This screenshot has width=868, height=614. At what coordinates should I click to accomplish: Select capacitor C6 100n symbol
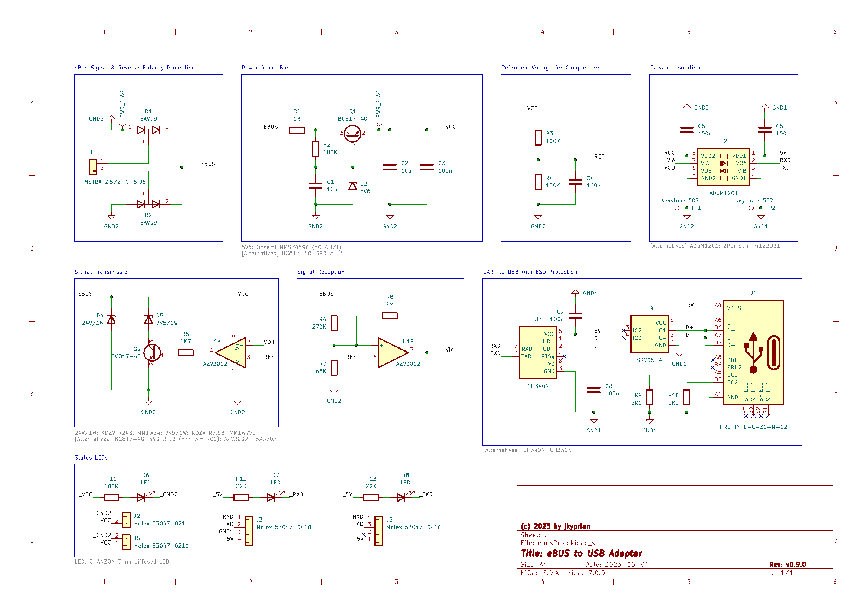764,130
